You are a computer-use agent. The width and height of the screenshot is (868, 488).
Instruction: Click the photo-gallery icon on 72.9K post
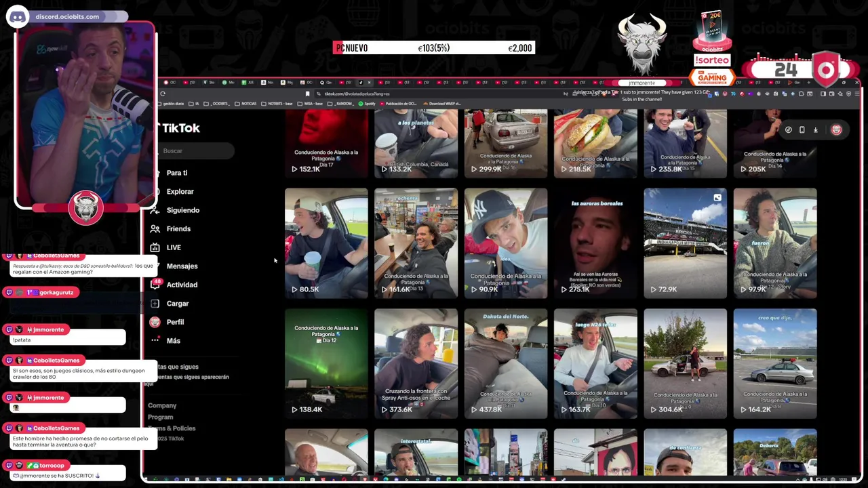[717, 198]
